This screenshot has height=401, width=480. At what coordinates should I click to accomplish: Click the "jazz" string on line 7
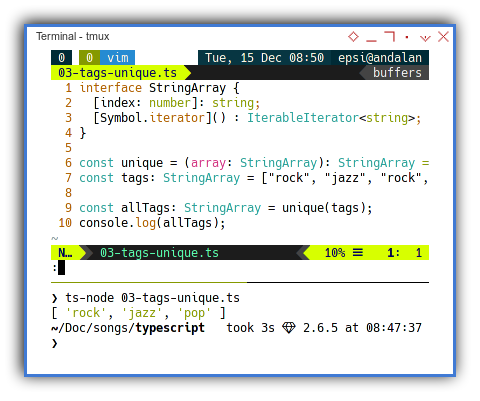[345, 178]
